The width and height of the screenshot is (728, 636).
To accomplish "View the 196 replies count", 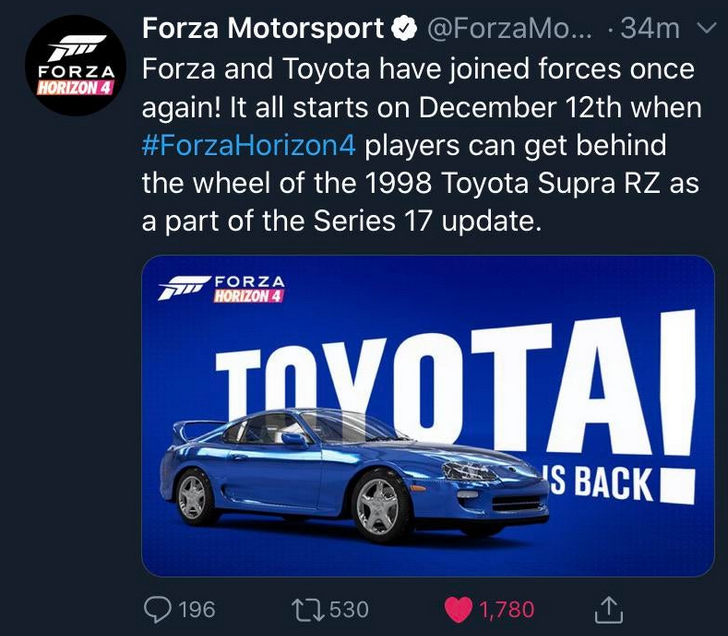I will pyautogui.click(x=196, y=609).
